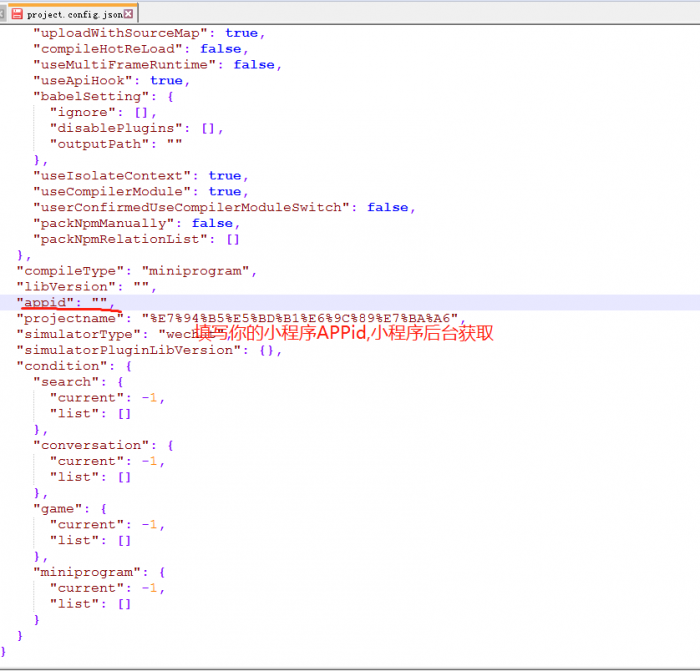Click the true value of uploadWithSourceMap

pos(241,33)
